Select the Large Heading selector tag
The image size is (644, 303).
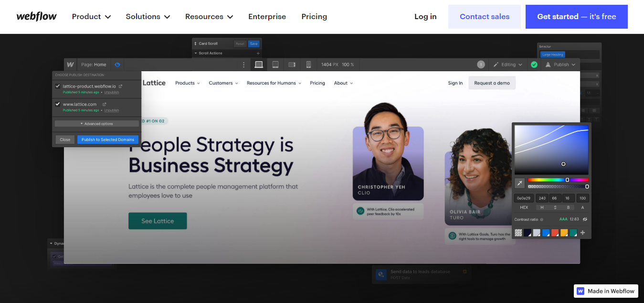pyautogui.click(x=553, y=54)
